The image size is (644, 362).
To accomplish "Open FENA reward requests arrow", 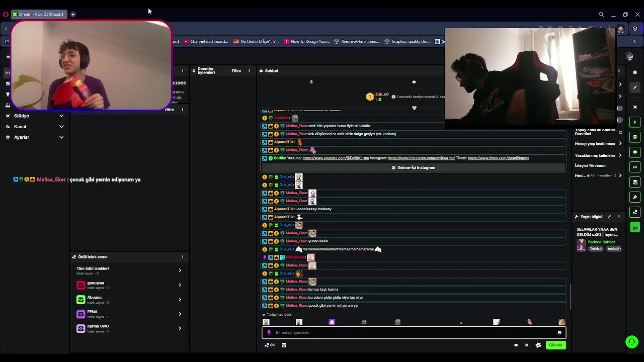I will coord(180,314).
